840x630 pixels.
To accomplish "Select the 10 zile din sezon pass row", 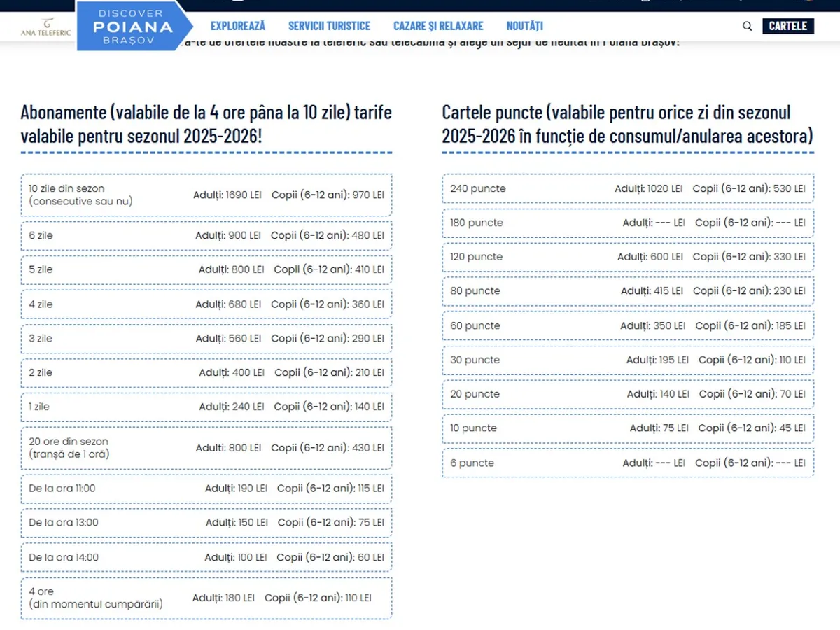I will [x=206, y=195].
